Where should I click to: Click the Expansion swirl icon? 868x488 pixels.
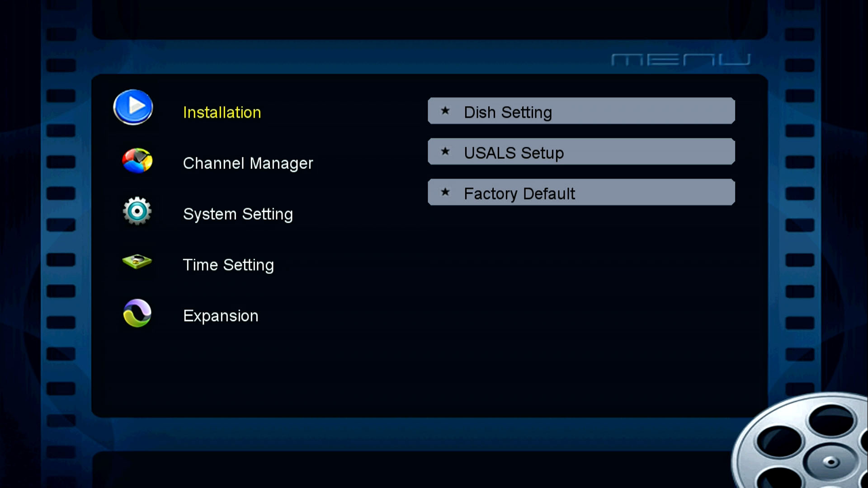[137, 313]
